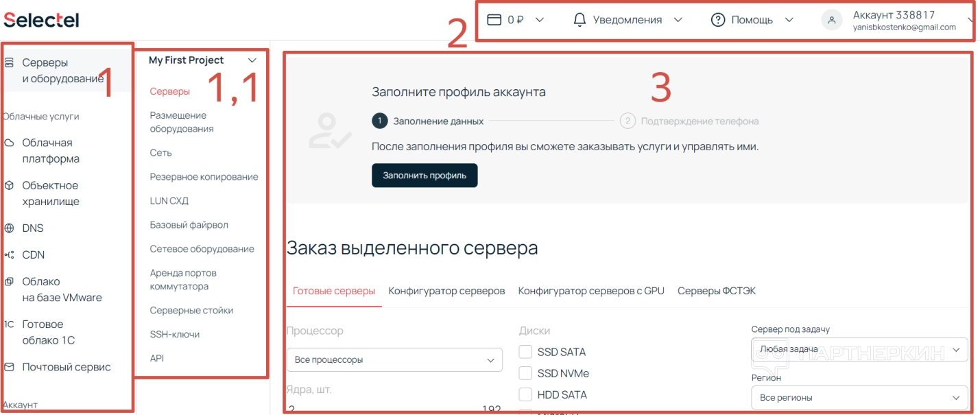Select Серверы in project menu
The width and height of the screenshot is (980, 415).
pos(170,91)
